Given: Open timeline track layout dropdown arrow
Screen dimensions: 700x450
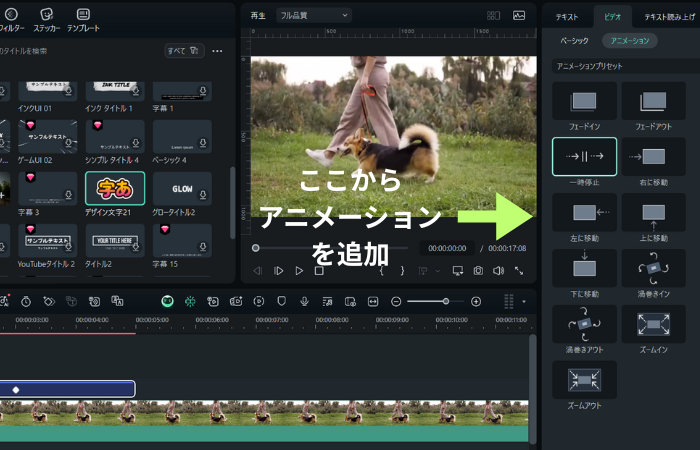Looking at the screenshot, I should (x=524, y=302).
